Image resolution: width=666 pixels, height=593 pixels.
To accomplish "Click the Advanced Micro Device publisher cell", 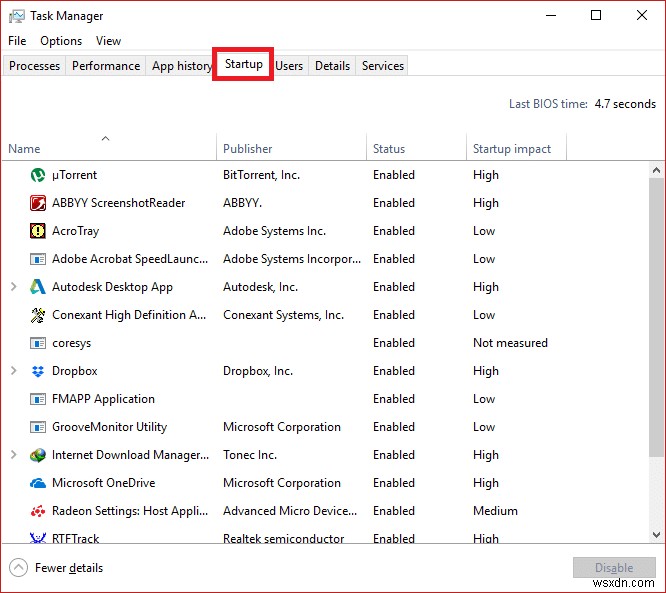I will 290,511.
